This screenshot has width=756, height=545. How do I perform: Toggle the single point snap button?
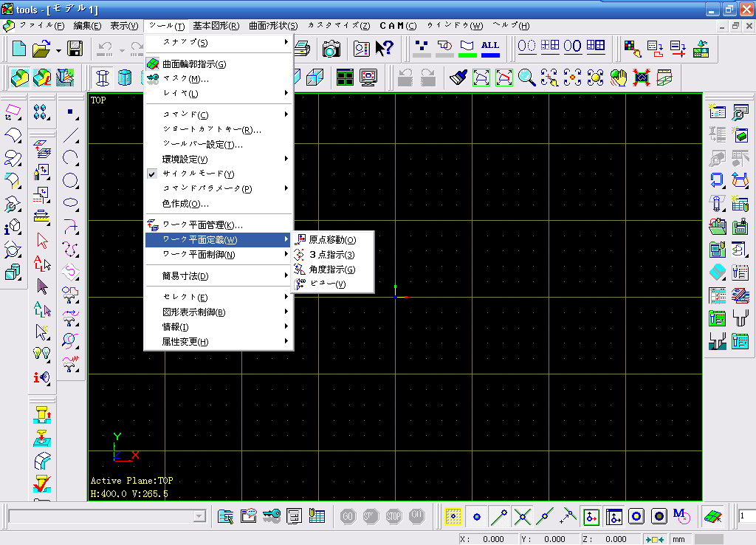tap(476, 516)
